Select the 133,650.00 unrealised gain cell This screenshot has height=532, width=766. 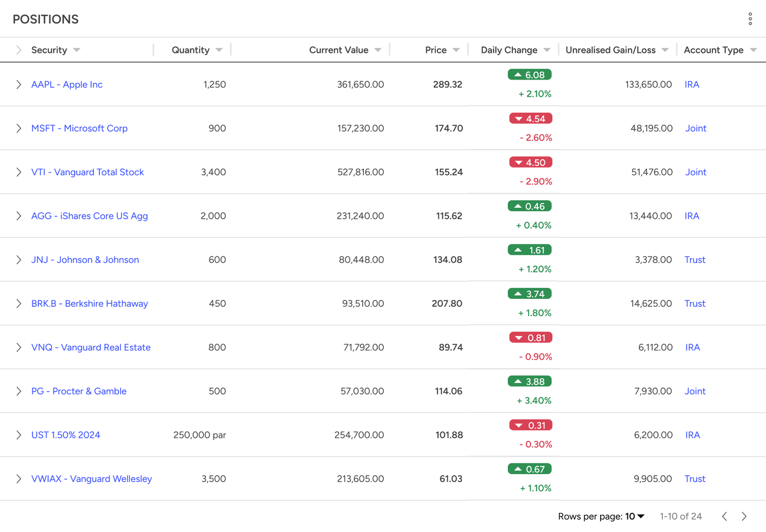pos(648,85)
